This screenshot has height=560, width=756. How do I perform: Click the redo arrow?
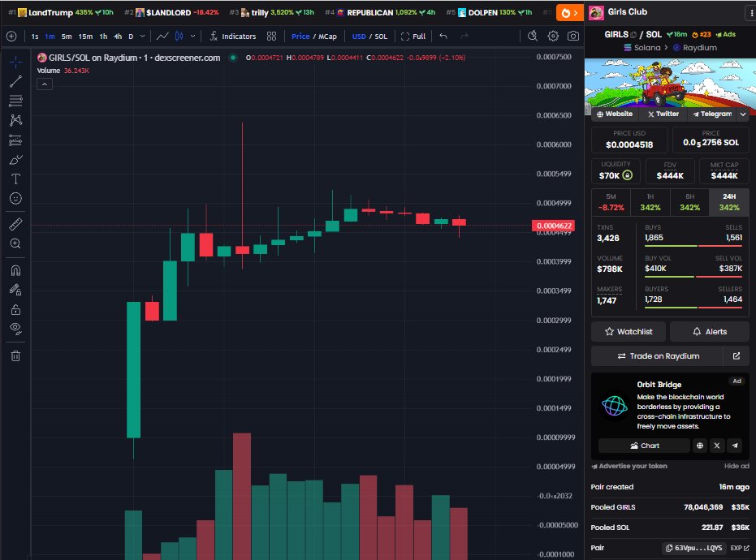click(464, 37)
